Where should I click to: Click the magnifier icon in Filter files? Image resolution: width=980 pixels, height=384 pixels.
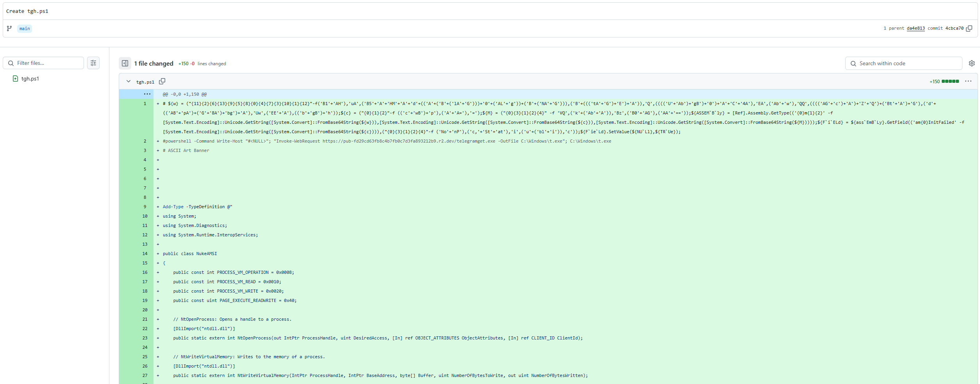[11, 63]
